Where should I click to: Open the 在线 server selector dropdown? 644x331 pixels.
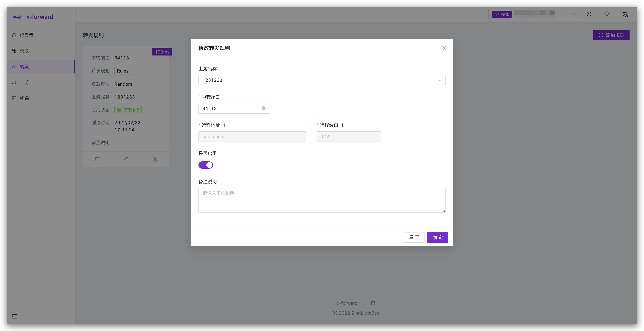click(534, 14)
